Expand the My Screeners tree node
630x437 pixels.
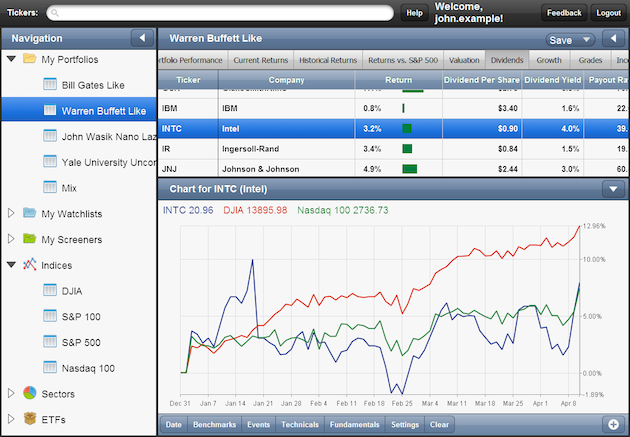click(11, 239)
